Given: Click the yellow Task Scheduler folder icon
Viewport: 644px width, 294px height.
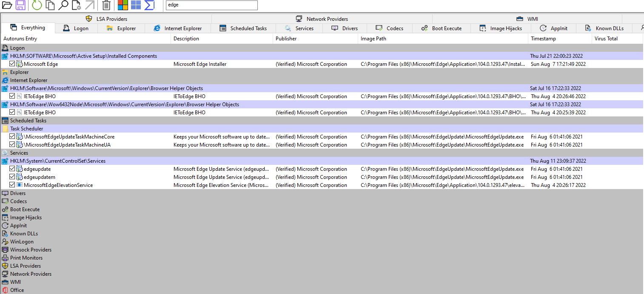Looking at the screenshot, I should (5, 129).
